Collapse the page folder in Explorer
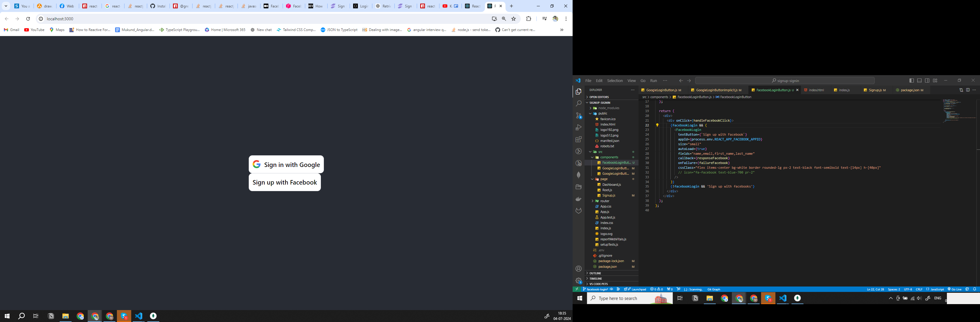980x322 pixels. click(x=611, y=179)
